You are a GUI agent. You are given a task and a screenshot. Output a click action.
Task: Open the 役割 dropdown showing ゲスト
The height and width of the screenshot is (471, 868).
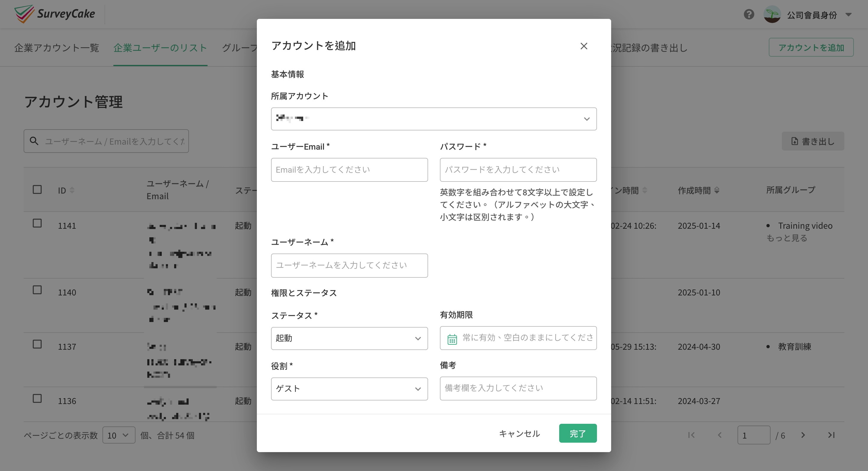[350, 389]
